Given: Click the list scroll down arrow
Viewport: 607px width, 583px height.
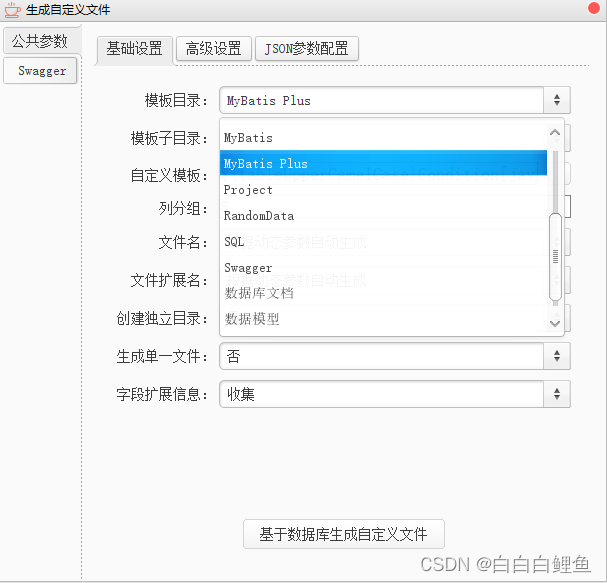Looking at the screenshot, I should pos(555,324).
